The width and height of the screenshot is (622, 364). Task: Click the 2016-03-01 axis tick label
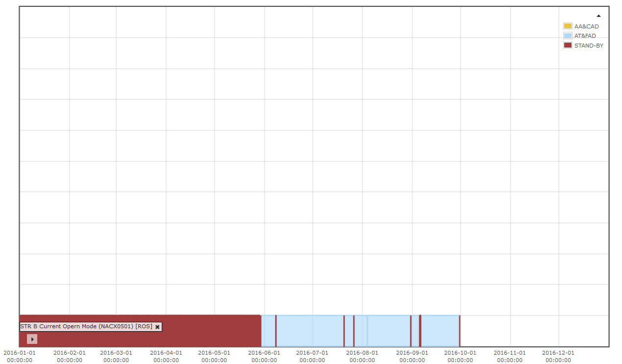point(116,356)
